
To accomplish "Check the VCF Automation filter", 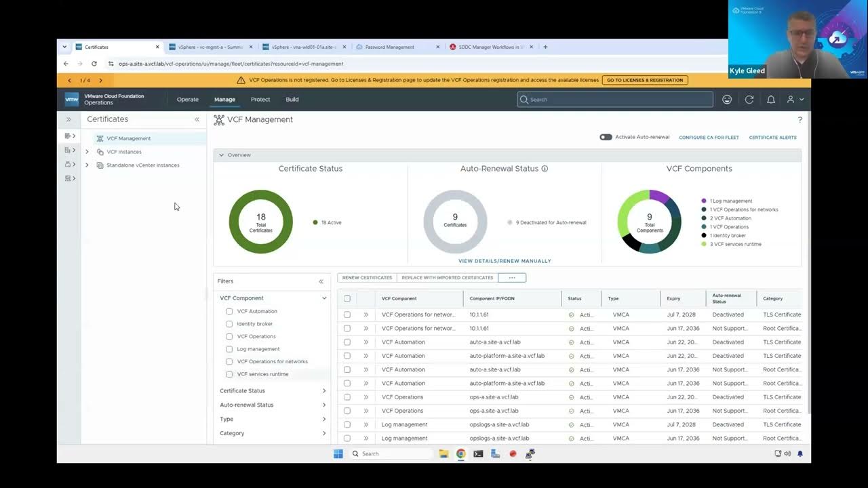I will [x=229, y=311].
